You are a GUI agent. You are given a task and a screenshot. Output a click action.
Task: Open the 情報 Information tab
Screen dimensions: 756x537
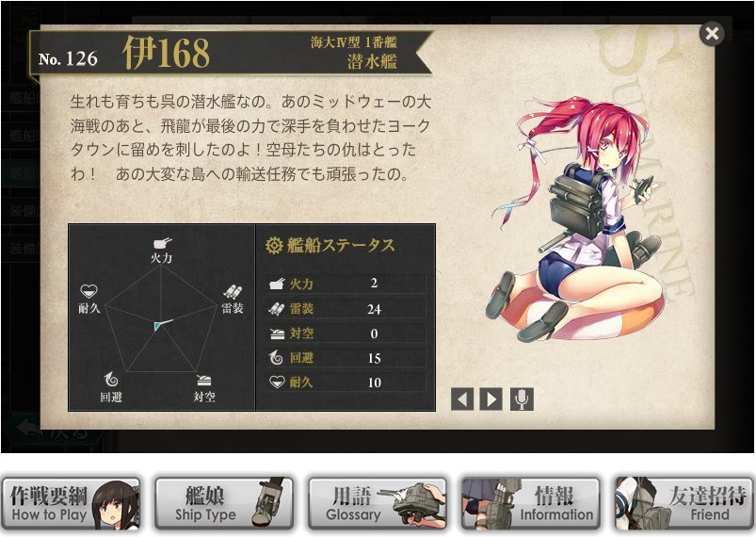coord(530,504)
